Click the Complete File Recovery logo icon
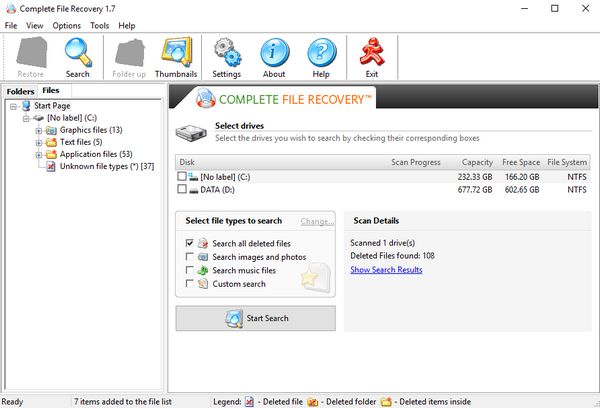Image resolution: width=600 pixels, height=408 pixels. tap(205, 99)
